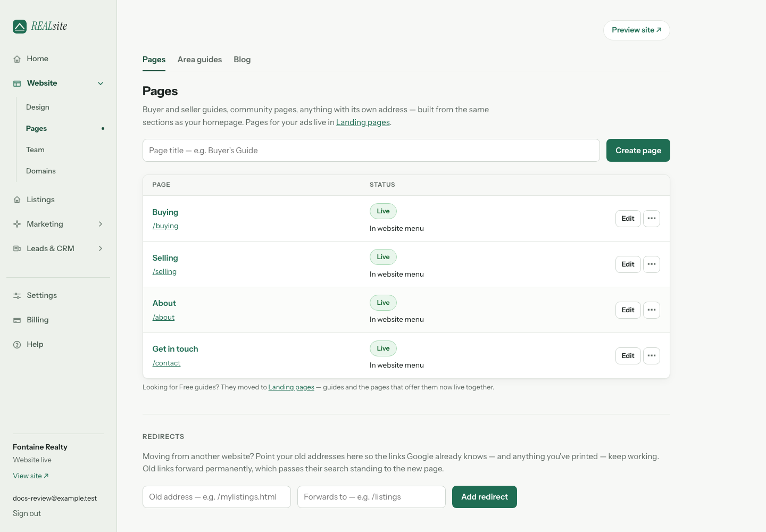Focus the Page title input field
The image size is (766, 532).
click(371, 151)
